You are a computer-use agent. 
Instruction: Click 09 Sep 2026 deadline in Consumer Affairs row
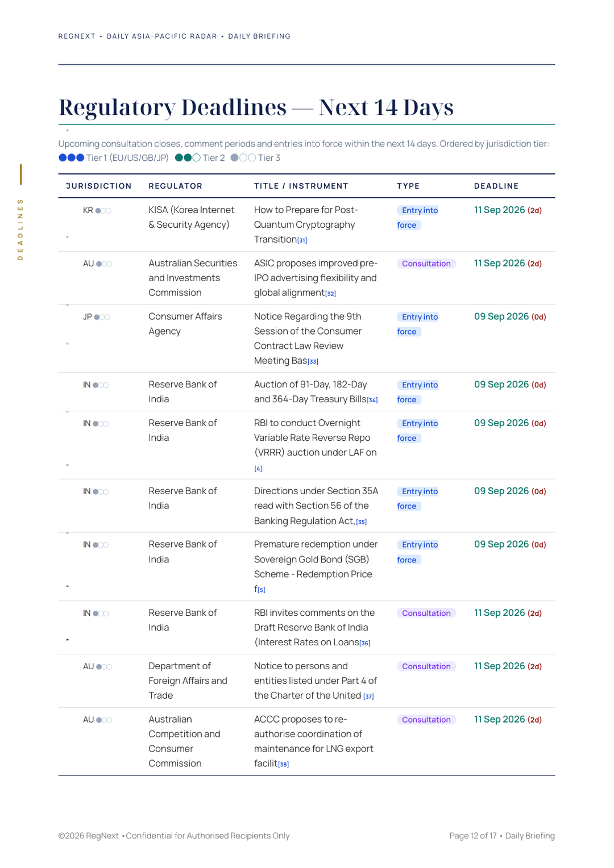510,316
